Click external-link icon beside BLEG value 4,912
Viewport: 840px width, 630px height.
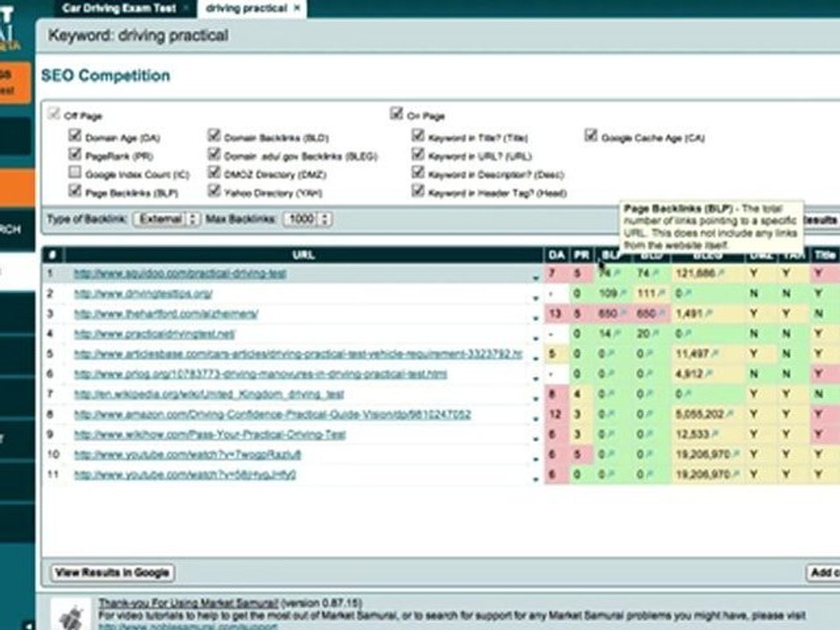pyautogui.click(x=708, y=374)
